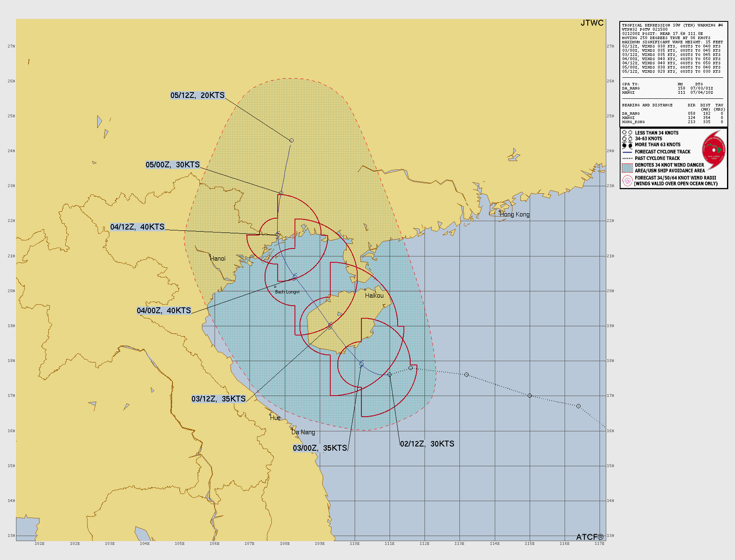The height and width of the screenshot is (560, 735).
Task: Click the 'MAXIMUM SIGNIFICANT WAVE HEIGHT: 15 FEET' line
Action: tap(672, 42)
